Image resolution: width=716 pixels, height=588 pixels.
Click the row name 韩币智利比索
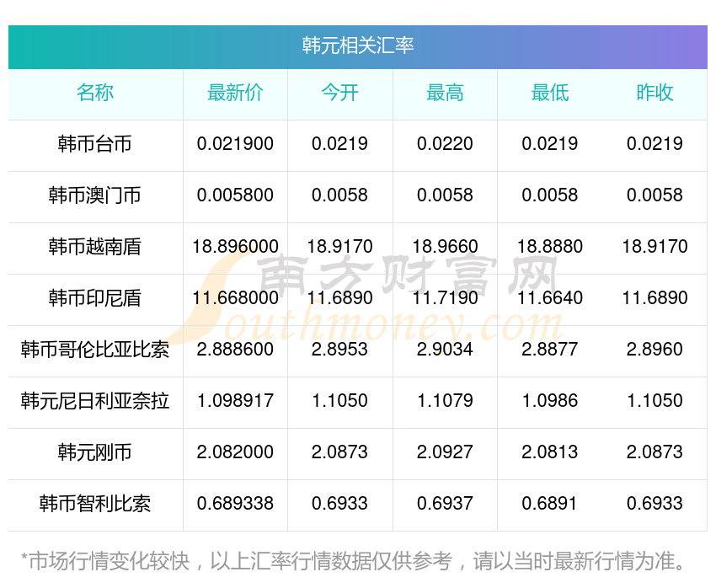[x=95, y=504]
